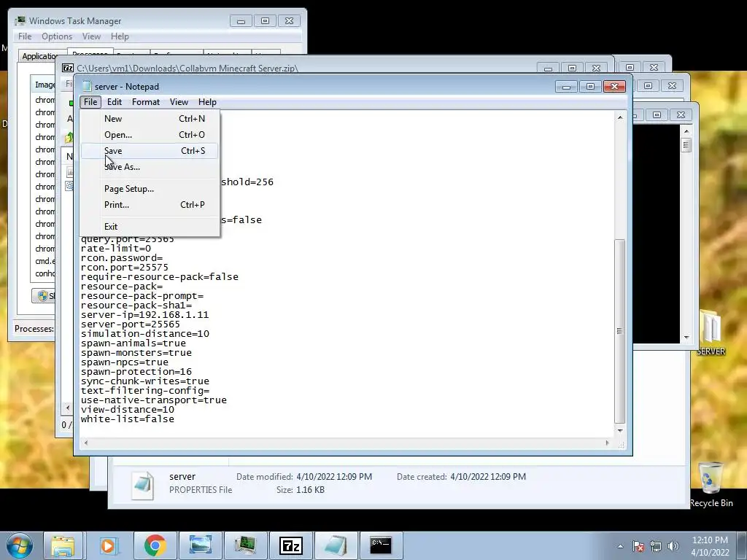The height and width of the screenshot is (560, 747).
Task: Open the Recycle Bin desktop icon
Action: coord(711,484)
